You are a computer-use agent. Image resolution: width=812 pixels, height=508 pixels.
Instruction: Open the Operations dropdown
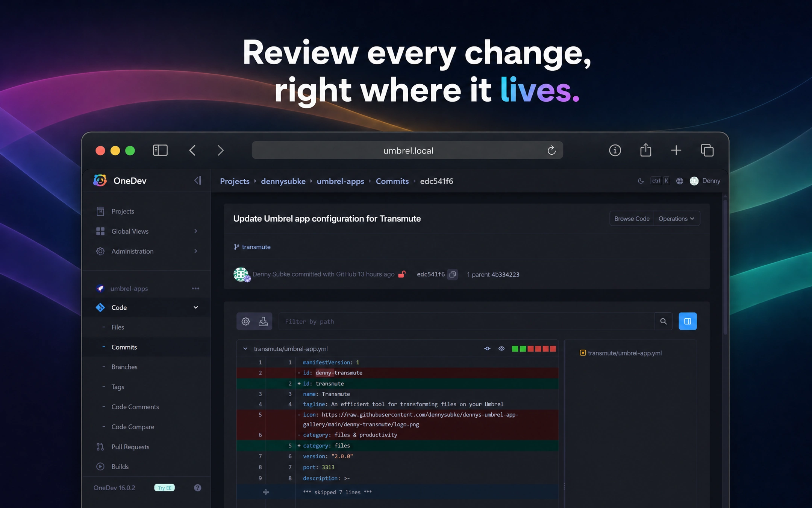pyautogui.click(x=676, y=219)
